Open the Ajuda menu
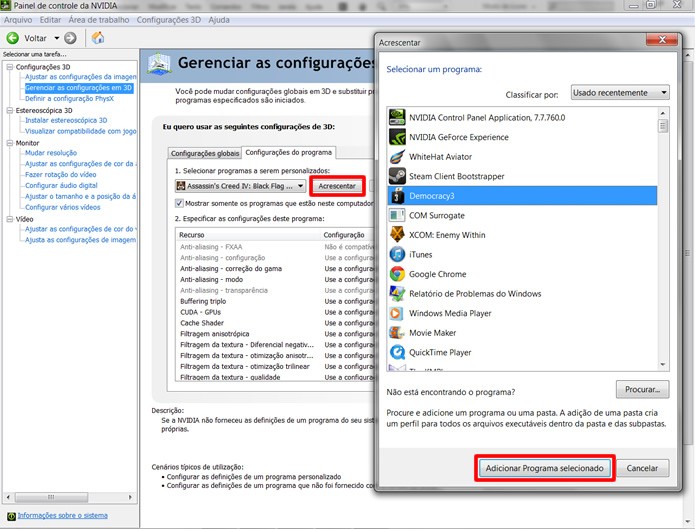Screen dimensions: 695x529 coord(219,20)
